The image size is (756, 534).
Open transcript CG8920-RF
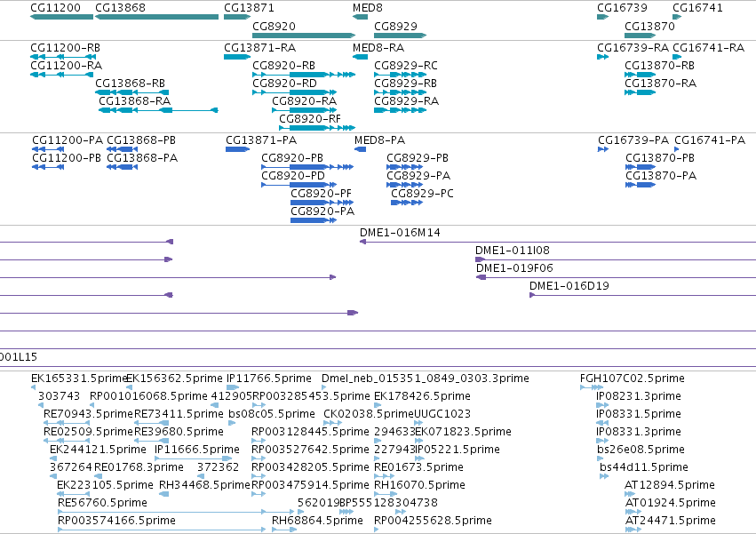(310, 119)
